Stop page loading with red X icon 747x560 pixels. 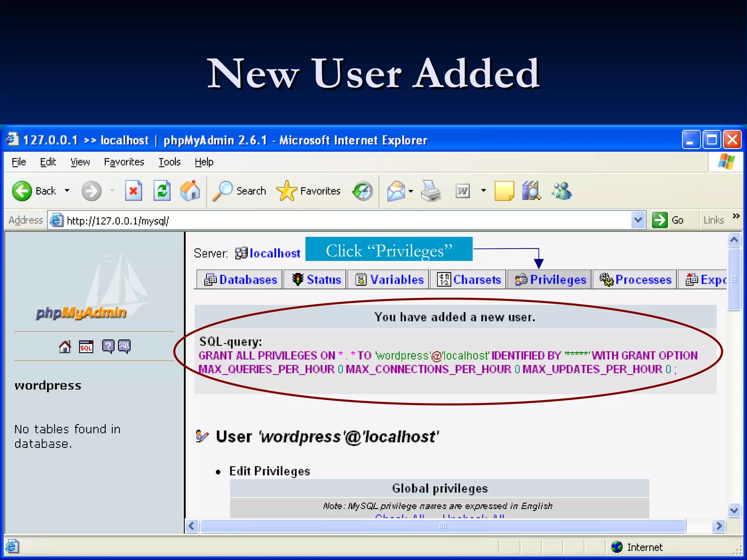[x=133, y=191]
